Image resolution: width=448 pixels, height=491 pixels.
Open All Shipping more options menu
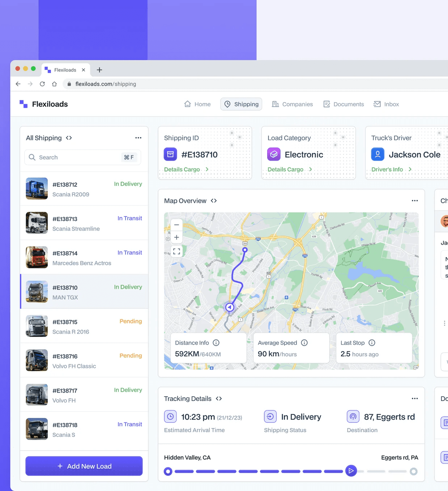[138, 138]
